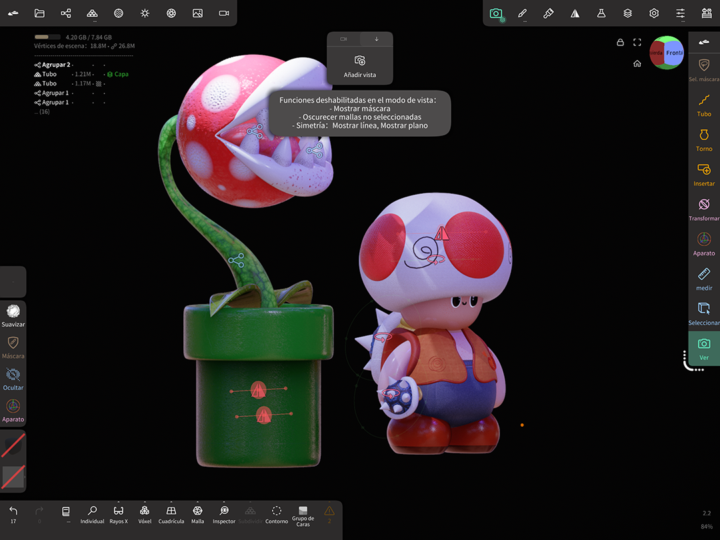The height and width of the screenshot is (540, 720).
Task: Open the Material sphere menu
Action: (x=118, y=13)
